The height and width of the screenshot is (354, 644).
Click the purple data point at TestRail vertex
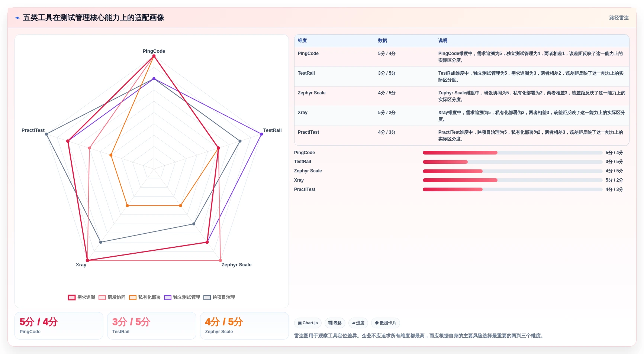coord(261,134)
